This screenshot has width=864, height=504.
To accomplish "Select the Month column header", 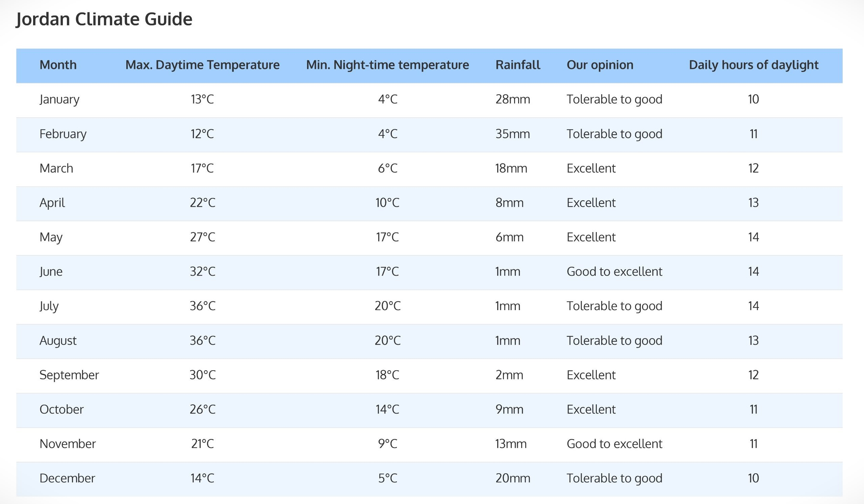I will coord(58,65).
